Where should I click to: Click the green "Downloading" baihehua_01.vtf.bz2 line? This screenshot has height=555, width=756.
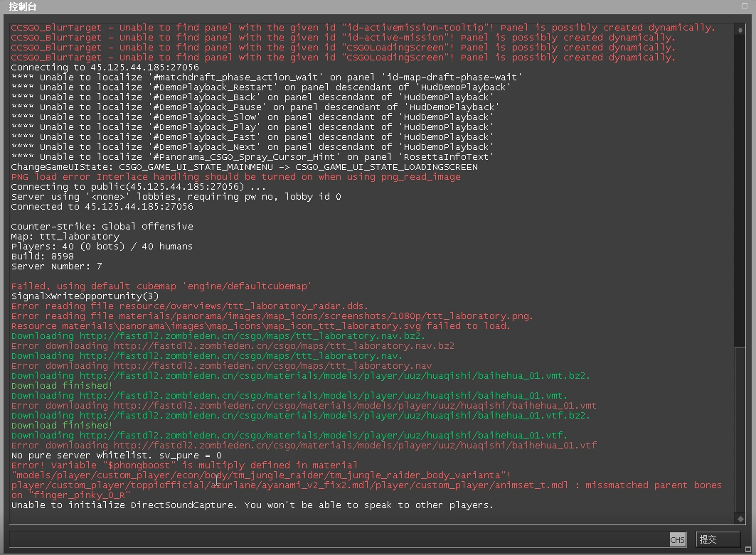300,415
